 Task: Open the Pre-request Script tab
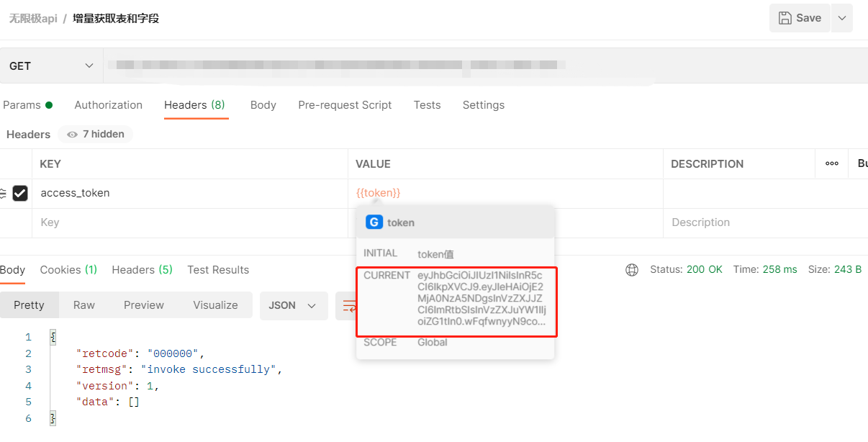(345, 105)
